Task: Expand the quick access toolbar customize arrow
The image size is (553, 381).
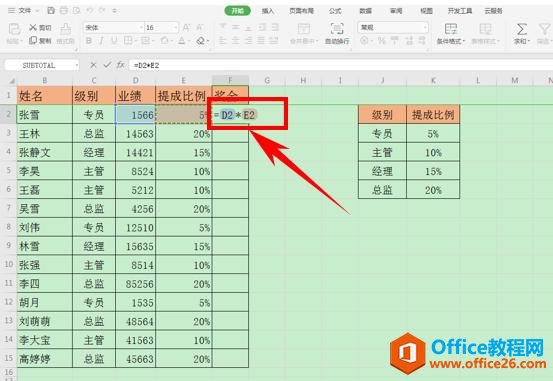Action: tap(114, 11)
